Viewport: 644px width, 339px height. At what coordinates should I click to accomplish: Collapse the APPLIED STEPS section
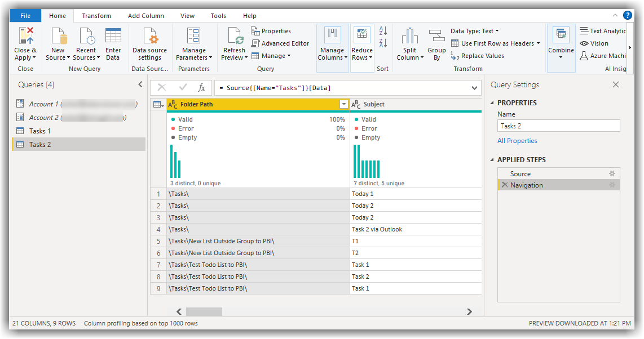click(x=492, y=160)
